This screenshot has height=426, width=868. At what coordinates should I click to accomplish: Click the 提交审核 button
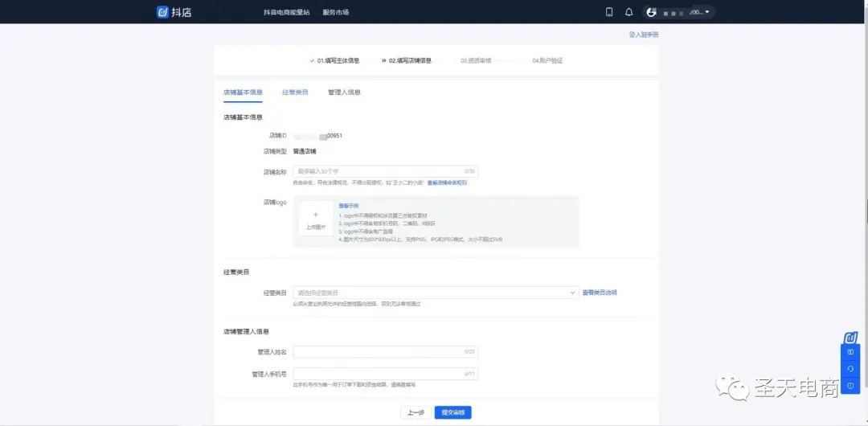tap(452, 412)
